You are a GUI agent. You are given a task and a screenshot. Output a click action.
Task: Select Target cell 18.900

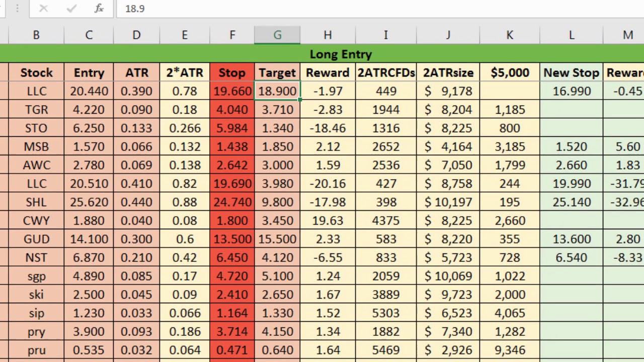coord(277,91)
